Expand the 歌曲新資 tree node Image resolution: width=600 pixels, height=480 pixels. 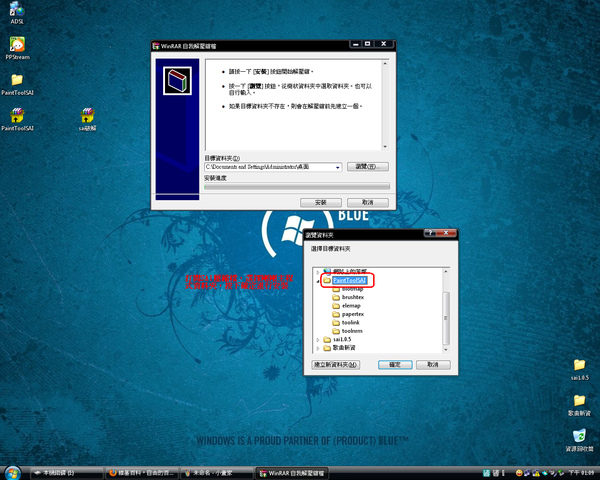pyautogui.click(x=318, y=348)
